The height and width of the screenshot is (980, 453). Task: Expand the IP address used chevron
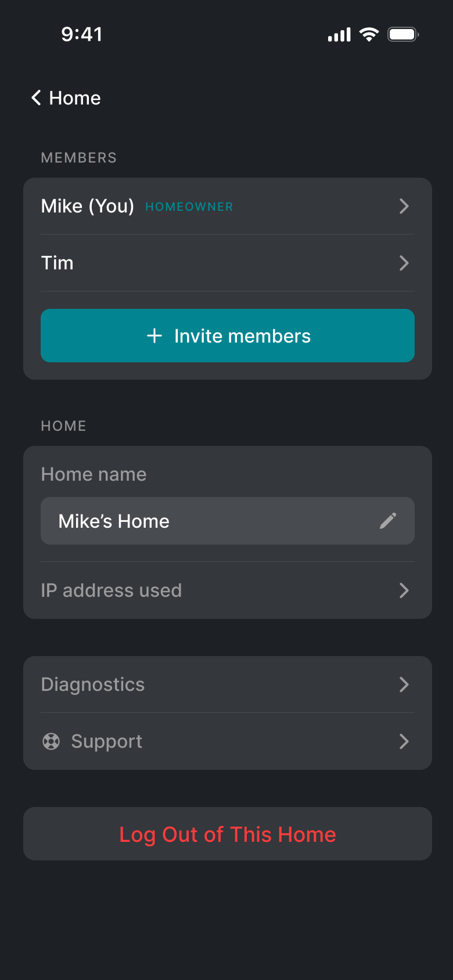click(x=404, y=590)
